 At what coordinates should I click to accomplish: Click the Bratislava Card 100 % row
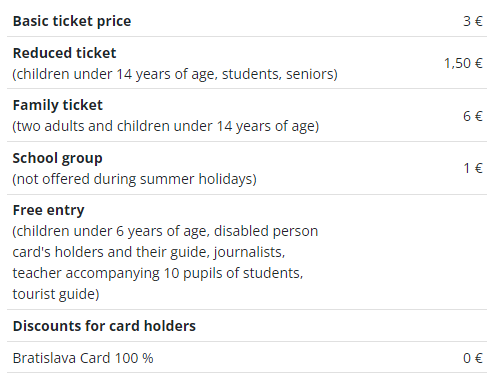click(x=247, y=358)
